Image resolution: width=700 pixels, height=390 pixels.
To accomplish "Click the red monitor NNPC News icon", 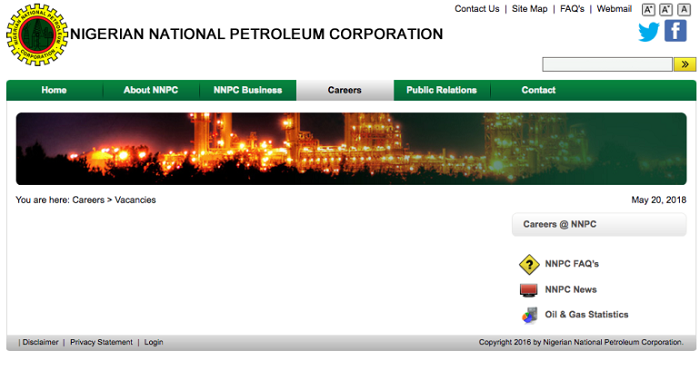I will (529, 290).
